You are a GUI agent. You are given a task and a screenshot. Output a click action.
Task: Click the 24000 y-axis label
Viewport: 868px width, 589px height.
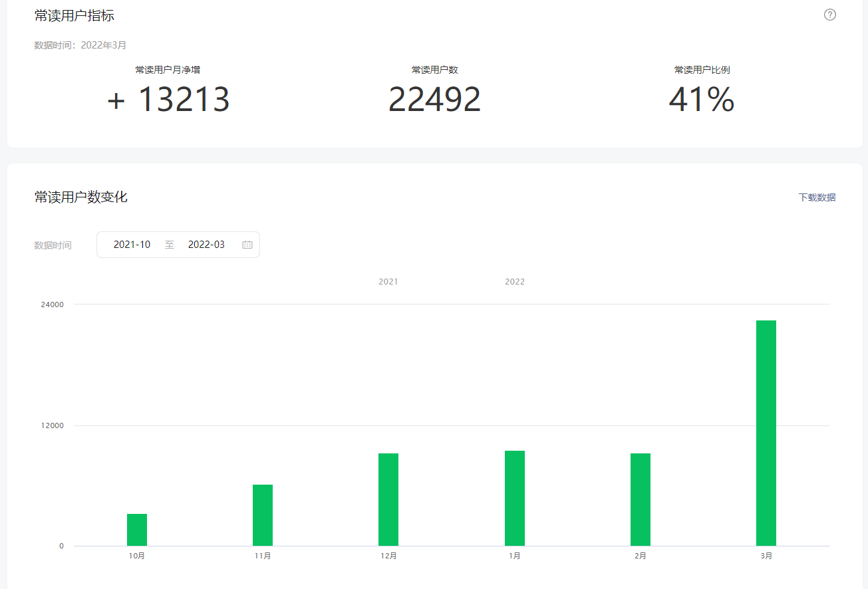click(x=53, y=304)
